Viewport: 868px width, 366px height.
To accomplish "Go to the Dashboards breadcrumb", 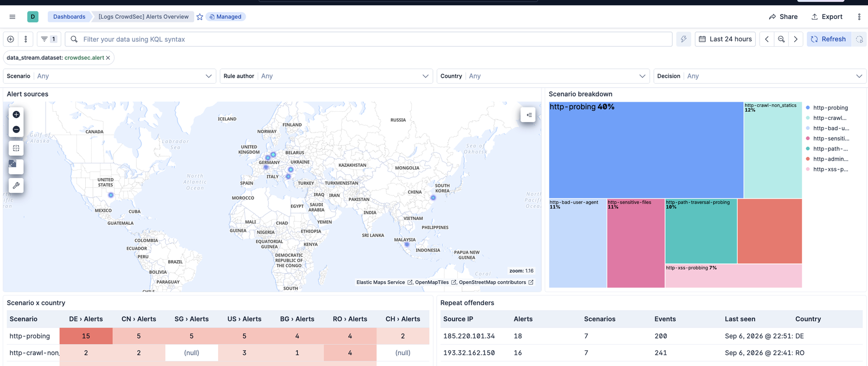I will pyautogui.click(x=69, y=17).
